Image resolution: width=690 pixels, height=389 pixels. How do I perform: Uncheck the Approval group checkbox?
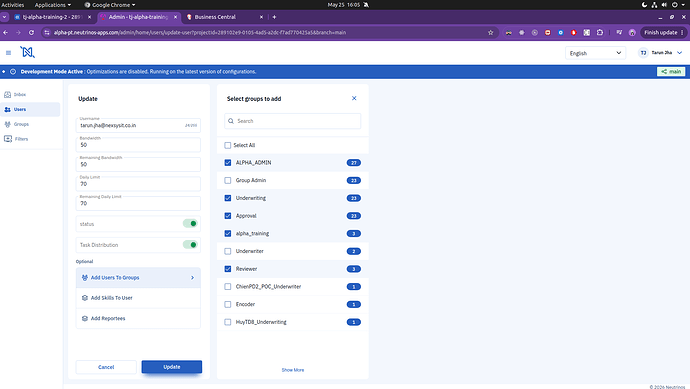click(228, 216)
